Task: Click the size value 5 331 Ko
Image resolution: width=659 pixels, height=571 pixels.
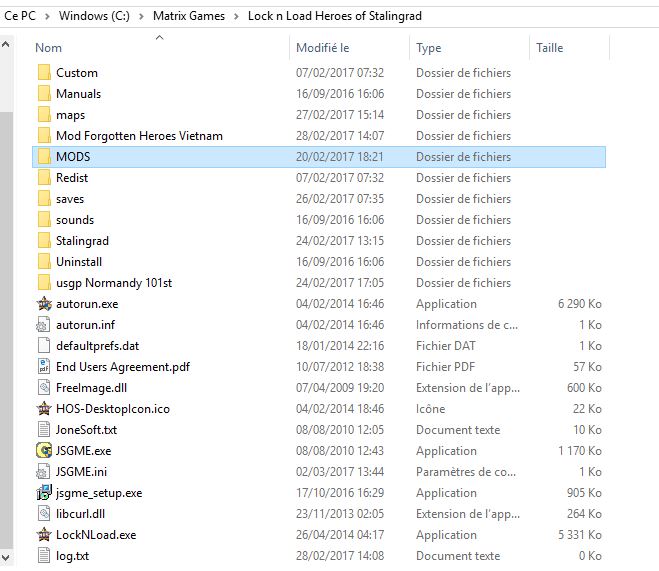Action: 580,535
